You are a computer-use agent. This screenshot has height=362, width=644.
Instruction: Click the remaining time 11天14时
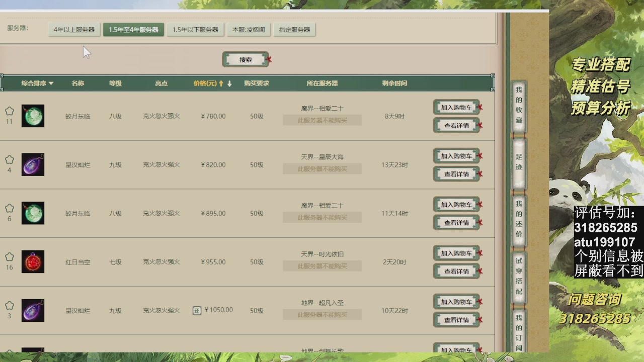394,213
